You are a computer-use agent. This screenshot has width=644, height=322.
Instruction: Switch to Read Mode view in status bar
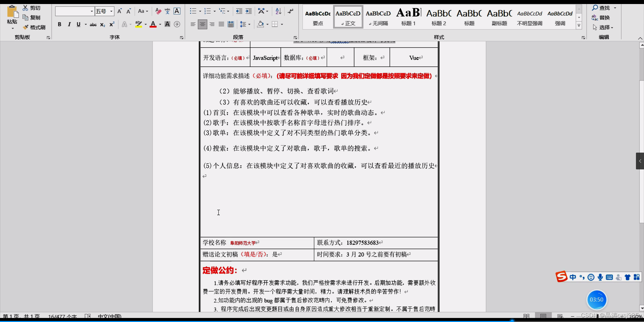coord(526,316)
